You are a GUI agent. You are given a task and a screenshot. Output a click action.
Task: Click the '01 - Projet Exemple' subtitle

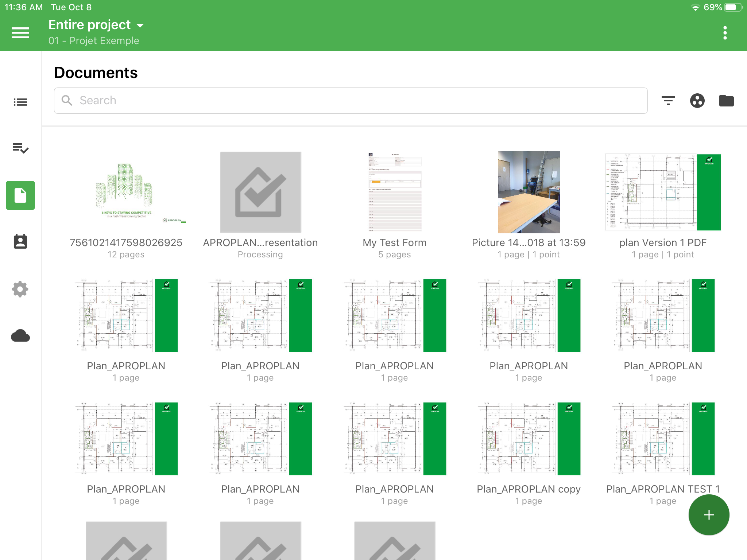pyautogui.click(x=94, y=41)
